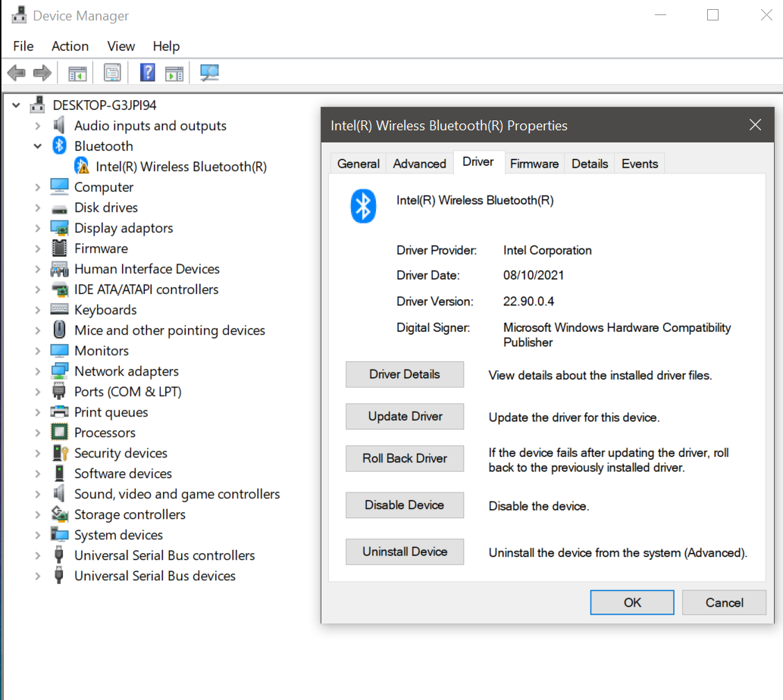Select the Monitors tree item label

[102, 351]
